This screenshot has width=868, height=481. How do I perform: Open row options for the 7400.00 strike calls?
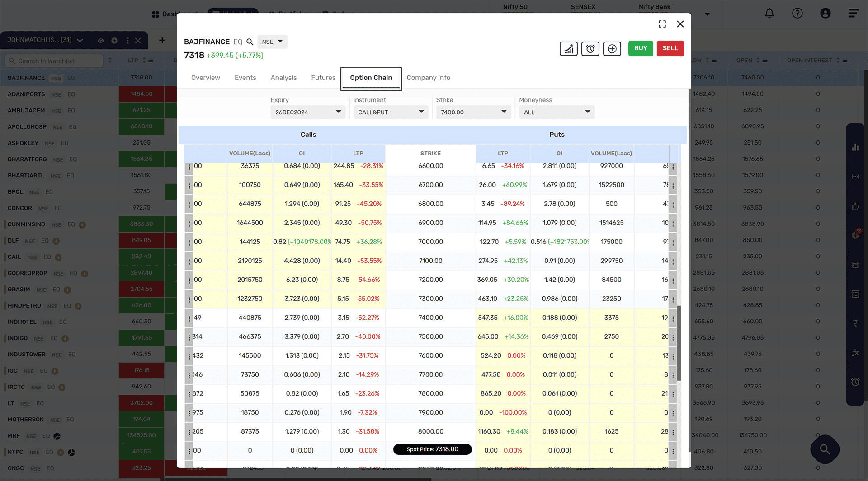click(189, 318)
